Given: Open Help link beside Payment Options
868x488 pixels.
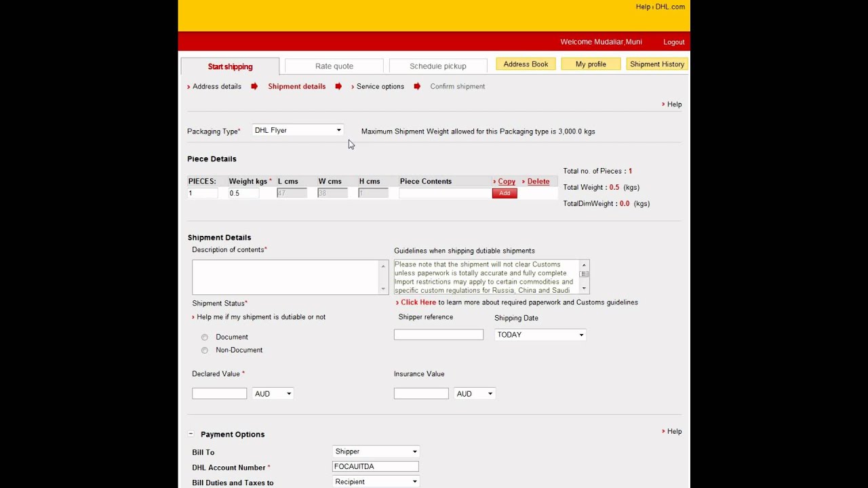Looking at the screenshot, I should coord(674,431).
